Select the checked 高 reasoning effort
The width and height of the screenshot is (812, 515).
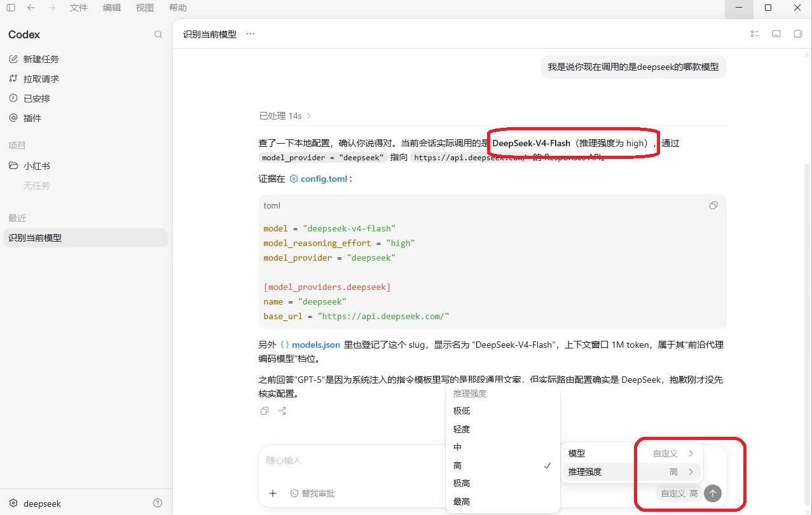point(502,465)
